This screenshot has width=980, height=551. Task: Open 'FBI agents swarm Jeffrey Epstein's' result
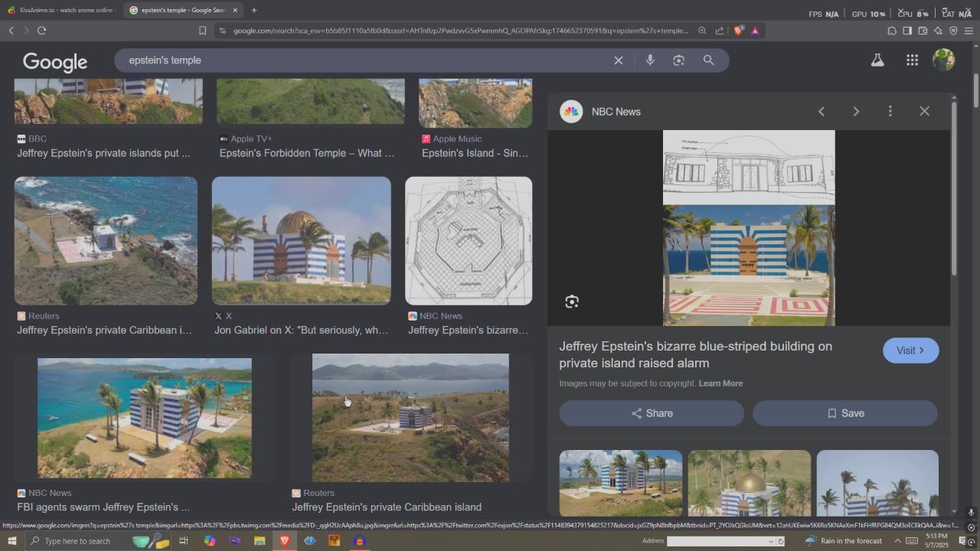click(103, 507)
